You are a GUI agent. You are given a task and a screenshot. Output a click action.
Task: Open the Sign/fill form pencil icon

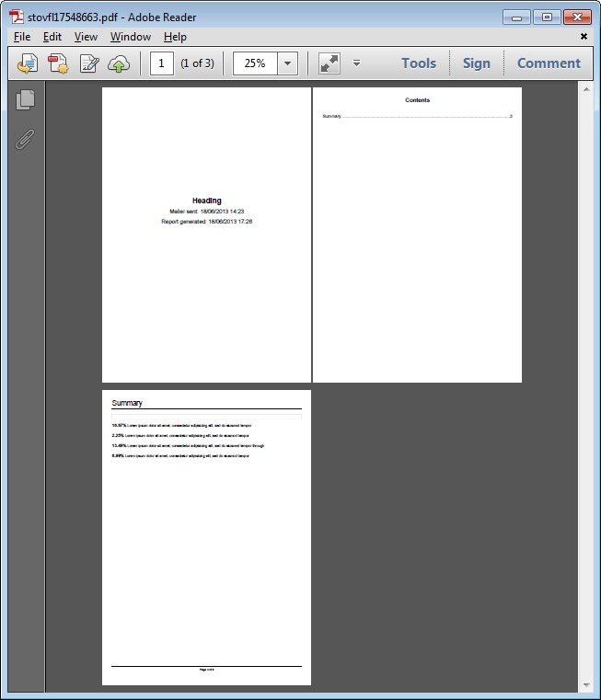[x=89, y=63]
